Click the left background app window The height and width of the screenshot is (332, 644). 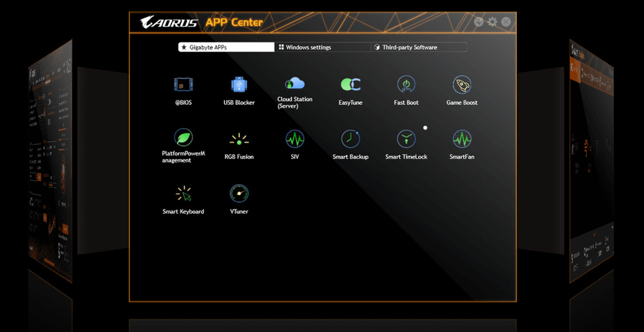coord(50,161)
